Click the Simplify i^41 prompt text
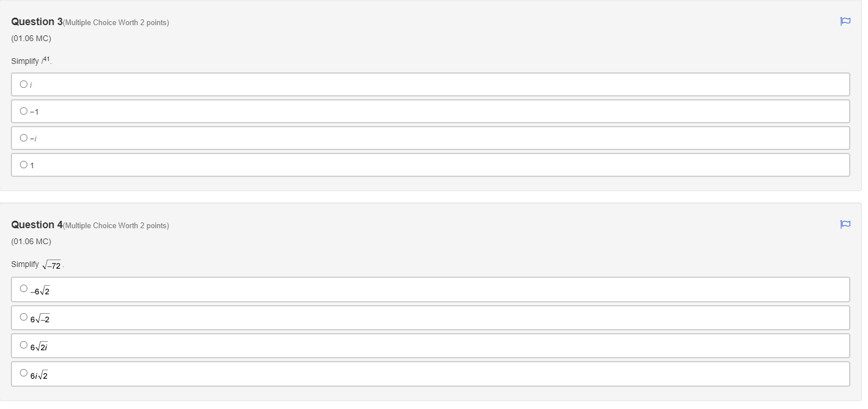The image size is (868, 409). (31, 60)
